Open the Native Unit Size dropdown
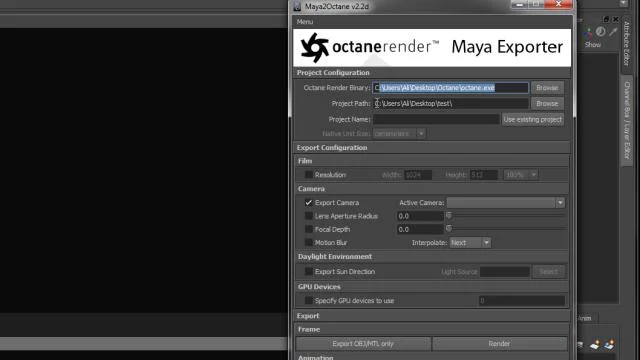 pyautogui.click(x=399, y=133)
